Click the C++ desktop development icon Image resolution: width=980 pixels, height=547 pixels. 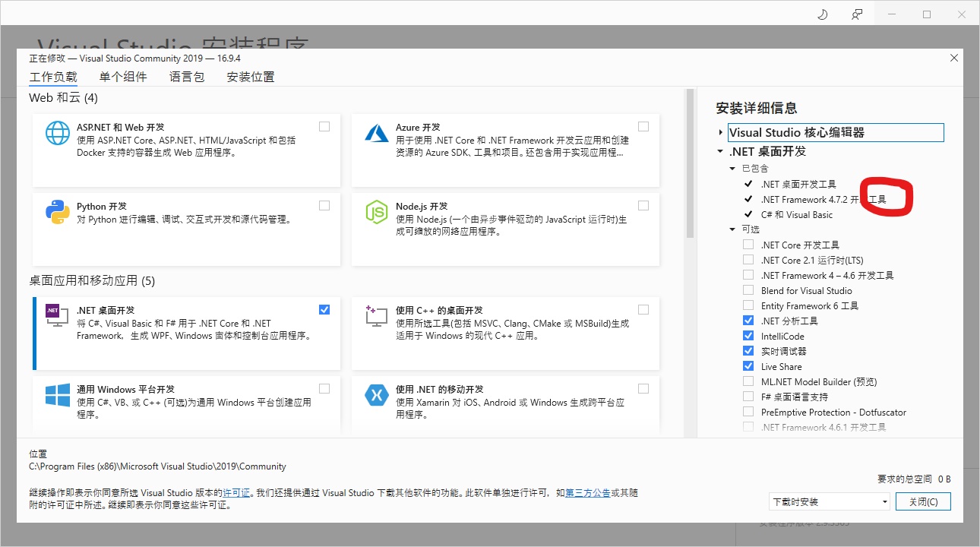click(377, 315)
